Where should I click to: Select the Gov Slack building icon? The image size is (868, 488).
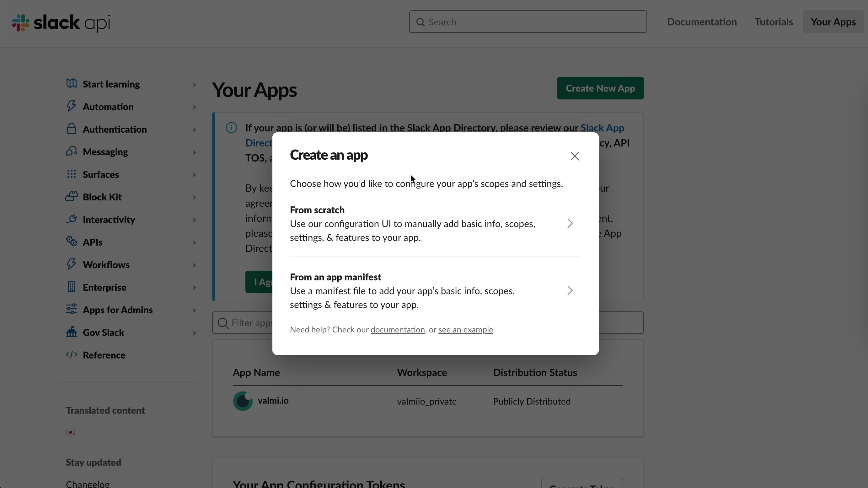[72, 332]
